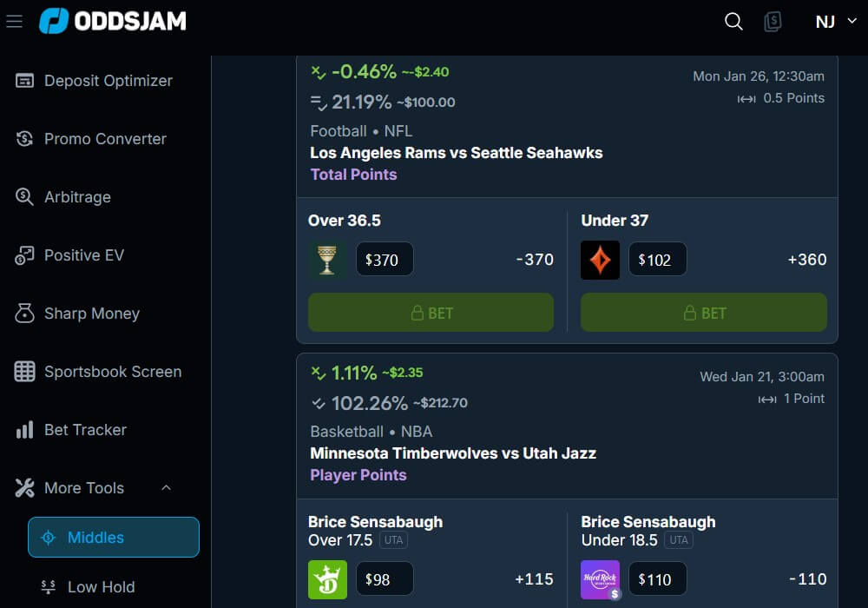Select the Promo Converter tool
Image resolution: width=868 pixels, height=608 pixels.
point(105,138)
